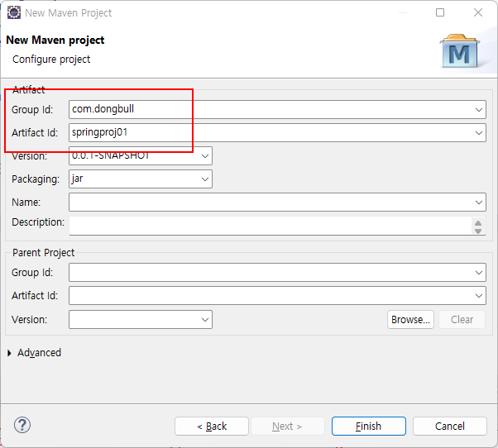Image resolution: width=498 pixels, height=448 pixels.
Task: Click the Browse... button
Action: 410,320
